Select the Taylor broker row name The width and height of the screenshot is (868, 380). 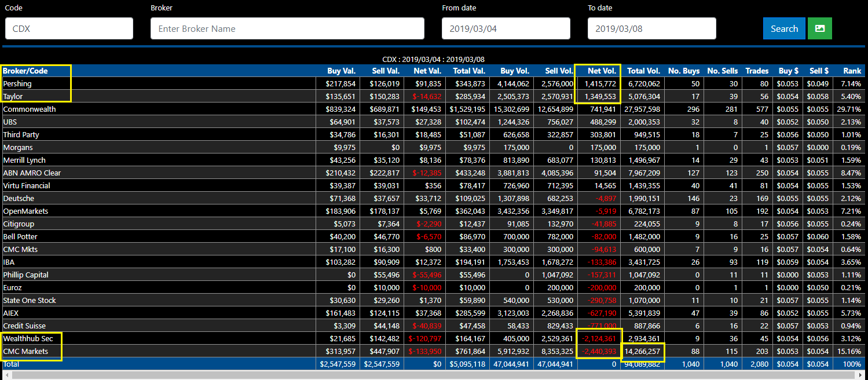tap(13, 96)
